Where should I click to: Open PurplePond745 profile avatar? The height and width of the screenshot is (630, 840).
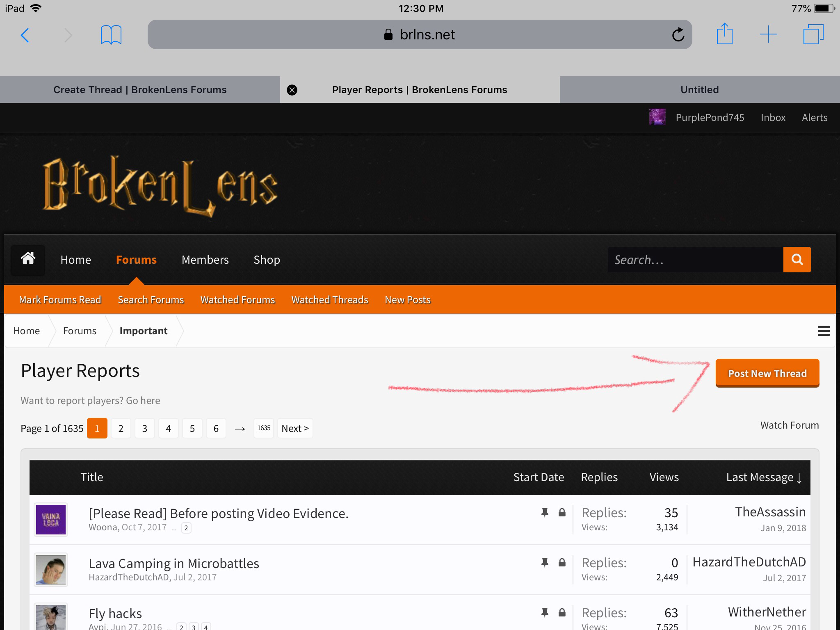coord(657,117)
